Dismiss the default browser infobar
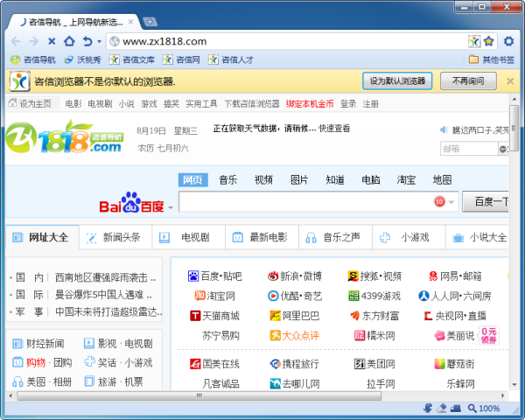 click(510, 81)
